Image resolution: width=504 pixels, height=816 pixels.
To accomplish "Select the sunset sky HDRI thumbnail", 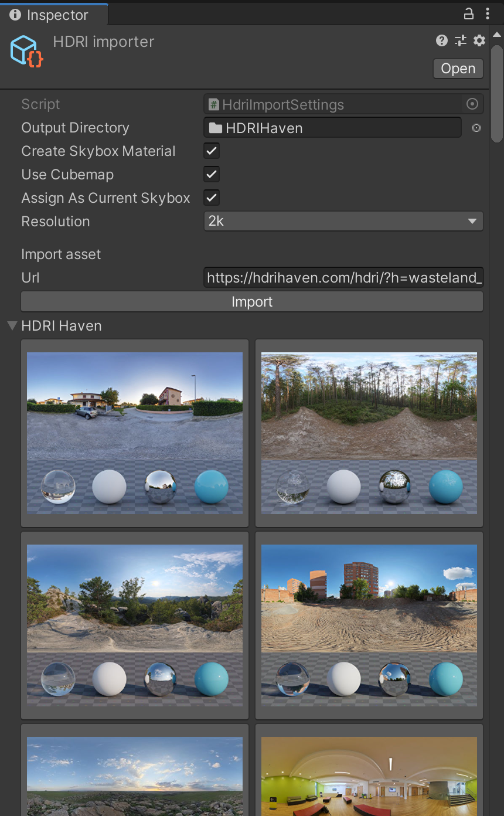I will 135,770.
